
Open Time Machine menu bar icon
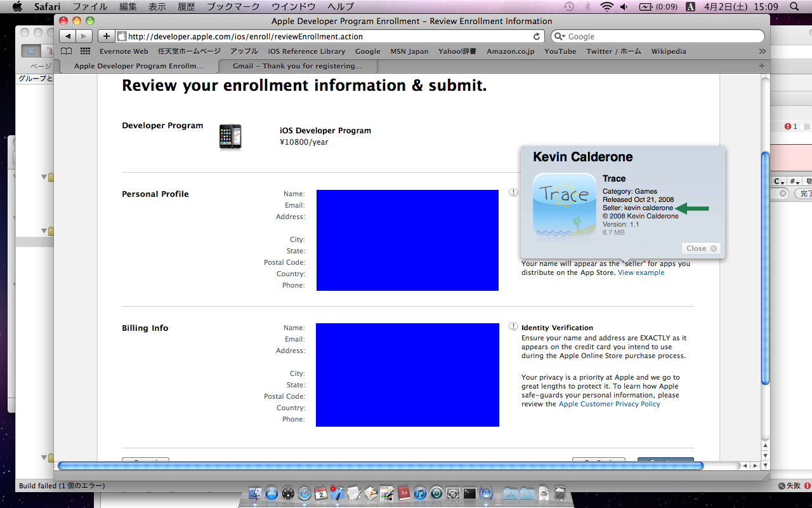tap(569, 7)
